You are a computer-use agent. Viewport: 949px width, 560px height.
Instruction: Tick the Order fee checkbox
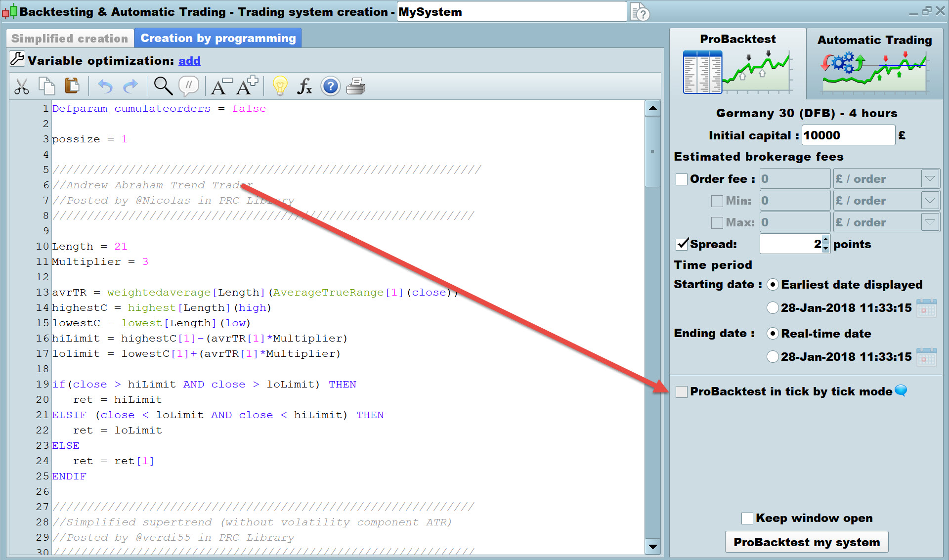[x=682, y=179]
